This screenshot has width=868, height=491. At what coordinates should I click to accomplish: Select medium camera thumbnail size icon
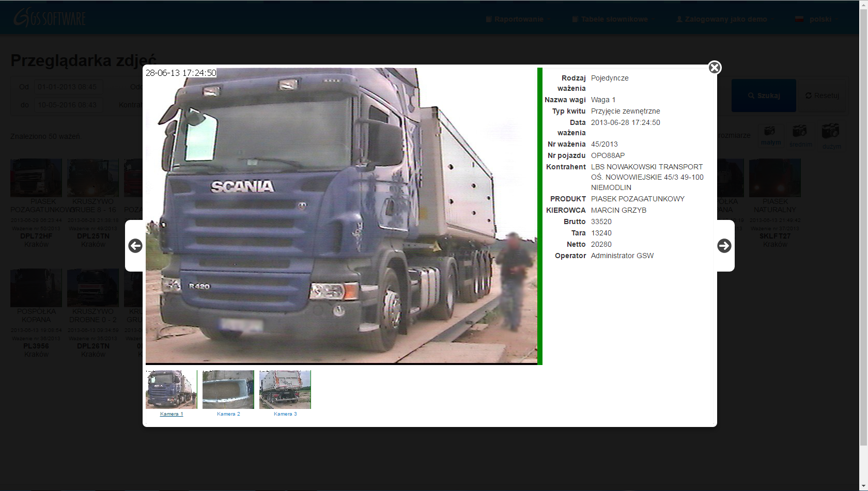(800, 131)
